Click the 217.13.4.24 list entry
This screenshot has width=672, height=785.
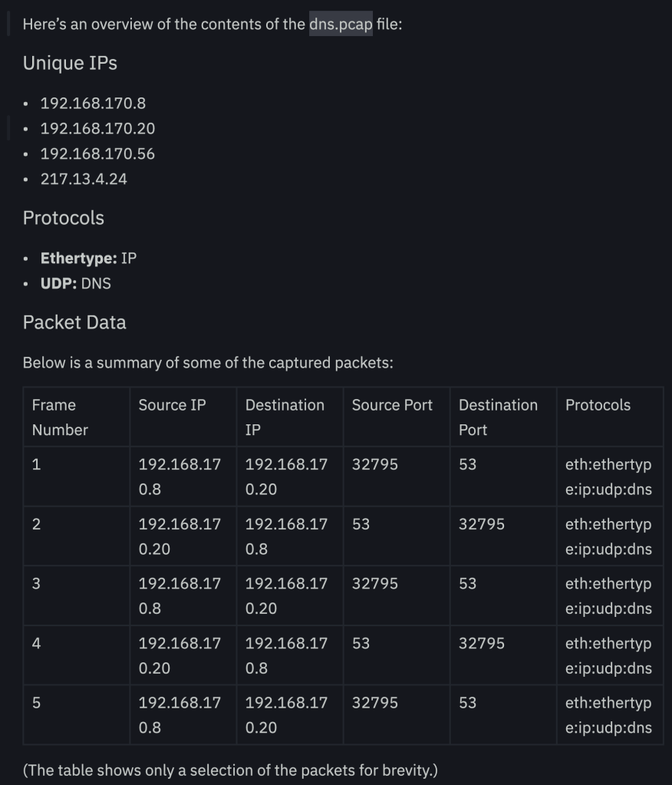[84, 179]
